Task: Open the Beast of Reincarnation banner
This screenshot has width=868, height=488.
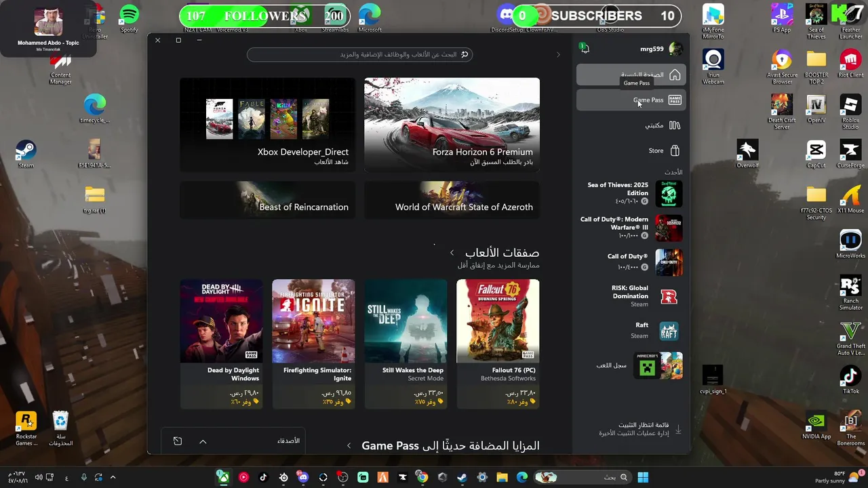Action: click(x=267, y=200)
